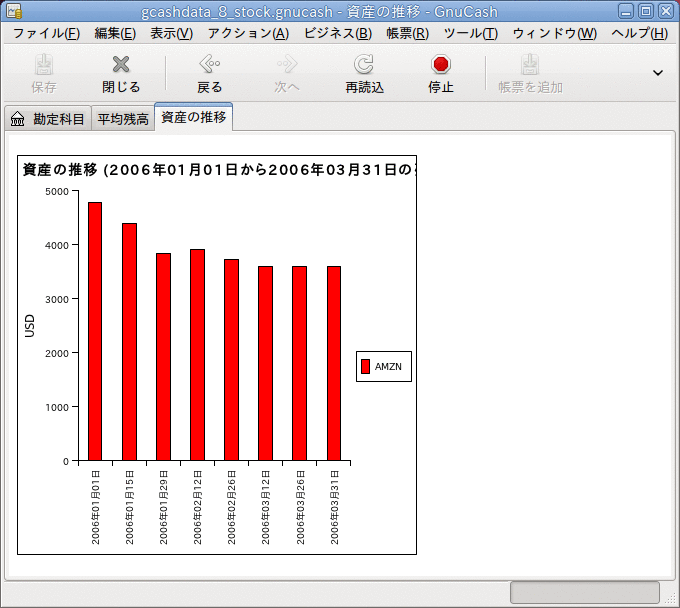Image resolution: width=680 pixels, height=608 pixels.
Task: Click the Add Invoice (帳票を追加) icon
Action: [530, 66]
